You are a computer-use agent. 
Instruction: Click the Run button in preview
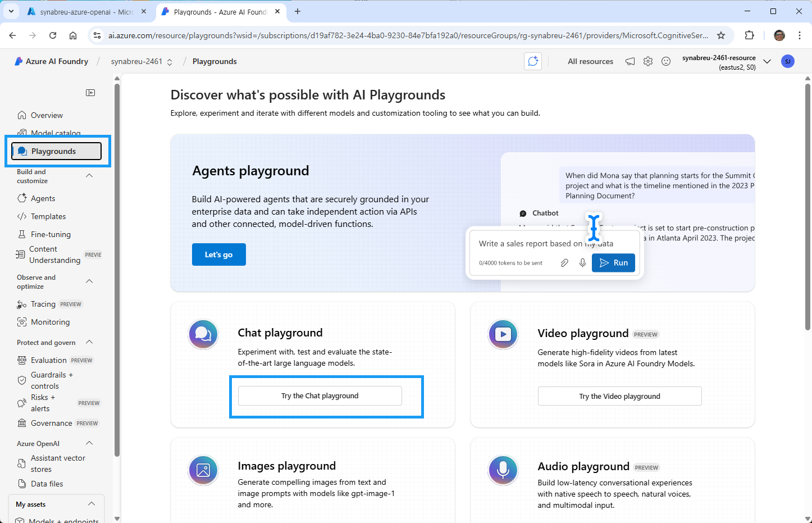(x=613, y=263)
